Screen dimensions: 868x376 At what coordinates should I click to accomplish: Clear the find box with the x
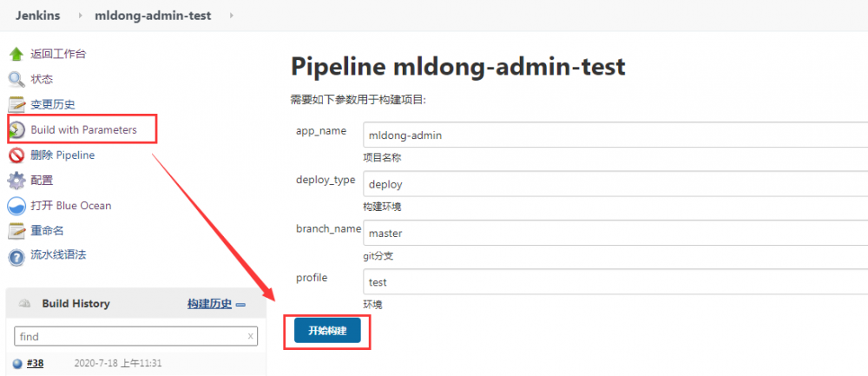coord(251,336)
